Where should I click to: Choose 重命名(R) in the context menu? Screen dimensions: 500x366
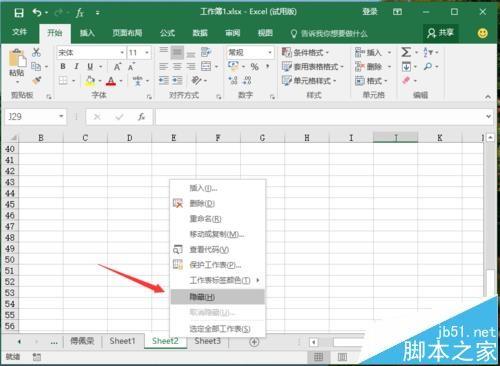coord(218,219)
